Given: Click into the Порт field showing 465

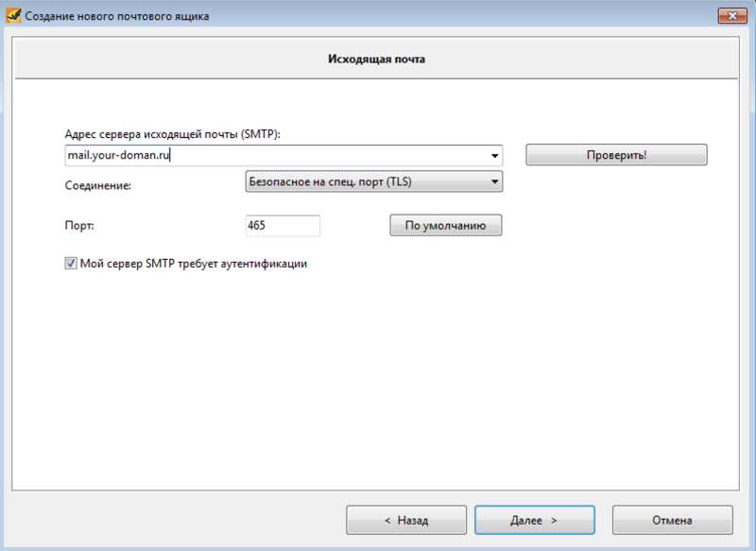Looking at the screenshot, I should point(282,225).
